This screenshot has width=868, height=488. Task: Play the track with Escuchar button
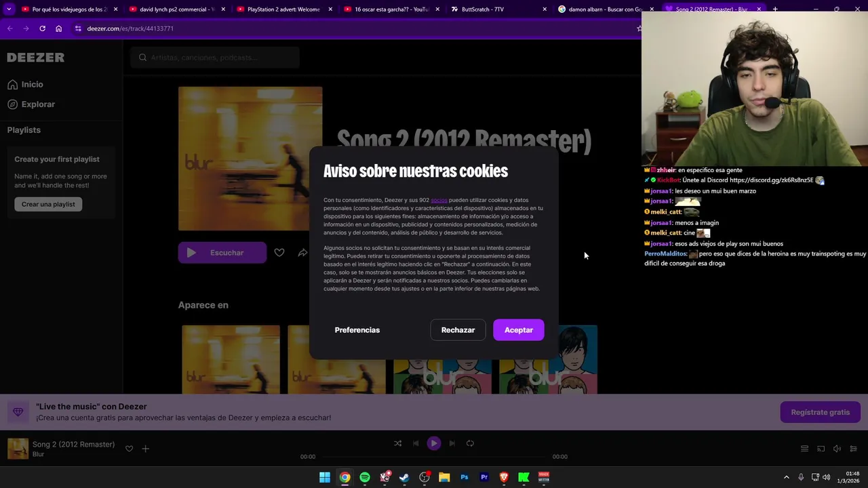pos(222,253)
